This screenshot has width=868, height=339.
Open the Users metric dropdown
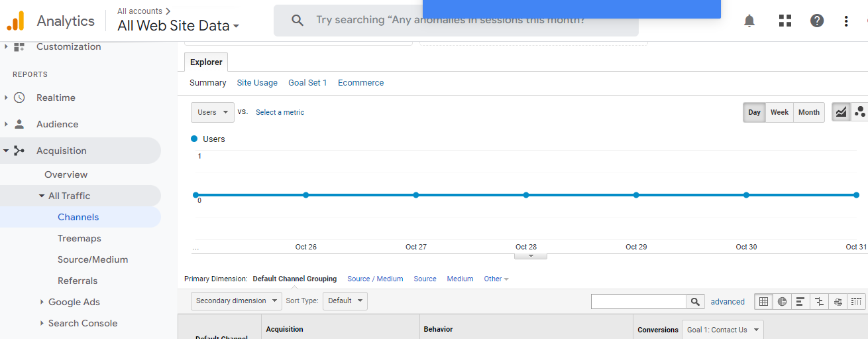coord(212,112)
